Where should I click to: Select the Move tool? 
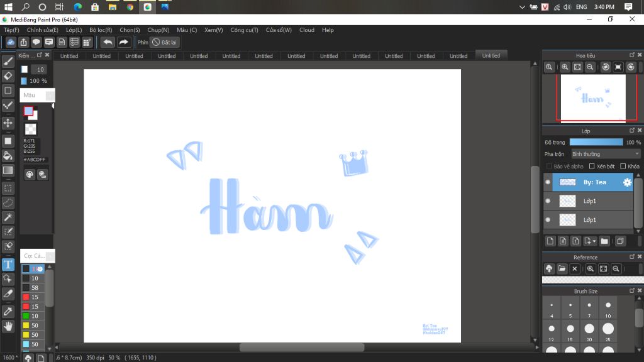(8, 123)
